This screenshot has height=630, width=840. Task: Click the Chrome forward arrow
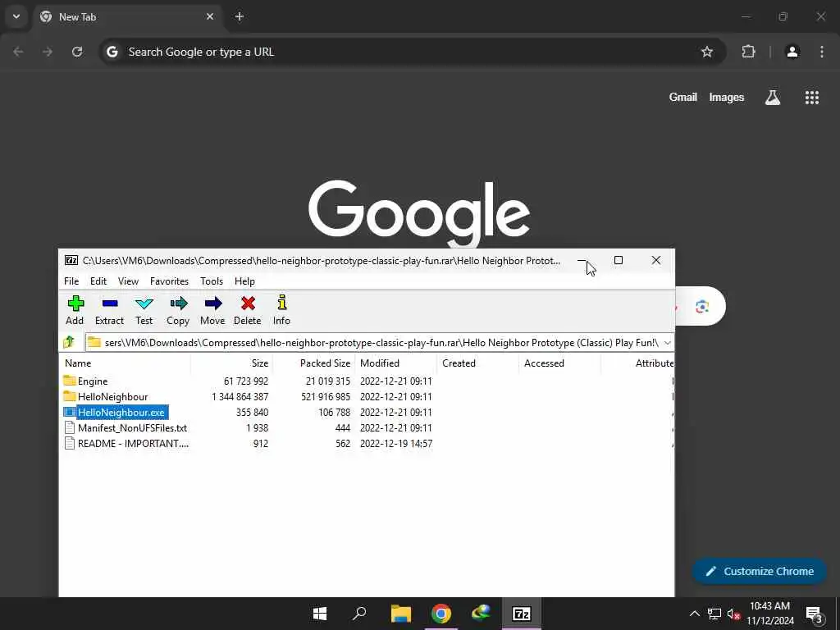click(x=48, y=52)
